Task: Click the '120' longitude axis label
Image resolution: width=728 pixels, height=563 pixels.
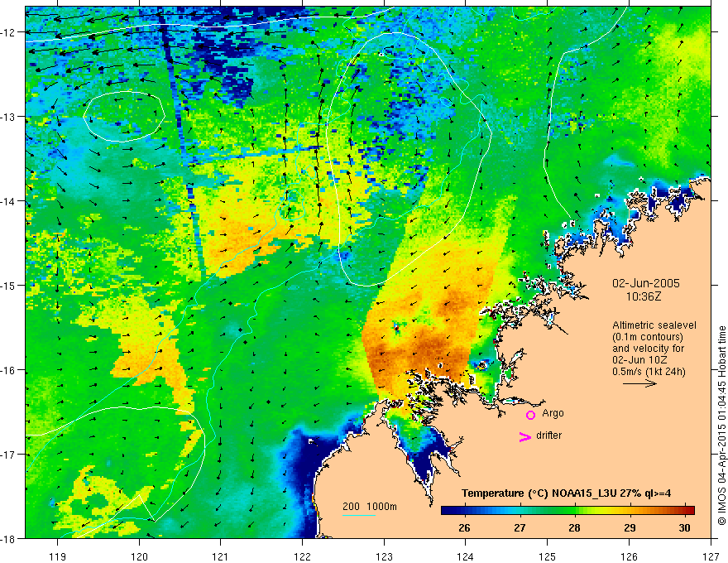Action: 139,556
